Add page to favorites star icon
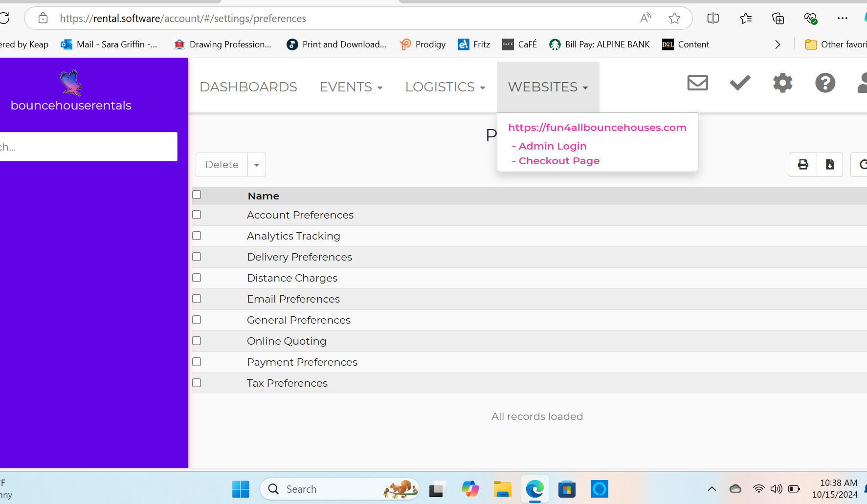 coord(674,19)
